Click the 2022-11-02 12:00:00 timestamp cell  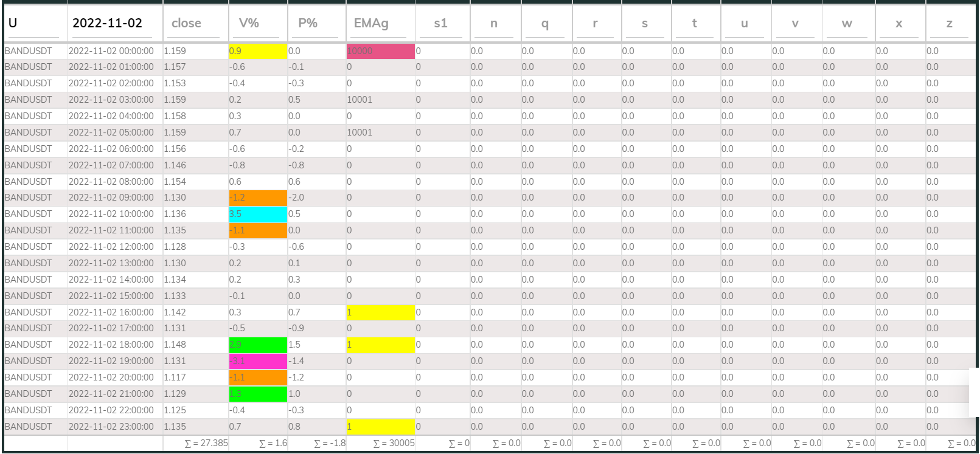click(x=116, y=247)
